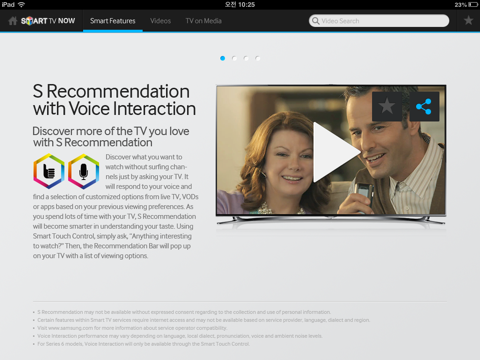The image size is (480, 360).
Task: Open the TV on Media tab
Action: coord(203,21)
